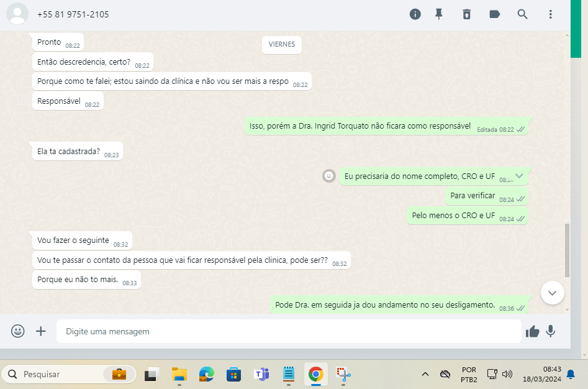Launch Microsoft Edge from taskbar
Viewport: 588px width, 389px height.
pyautogui.click(x=206, y=374)
